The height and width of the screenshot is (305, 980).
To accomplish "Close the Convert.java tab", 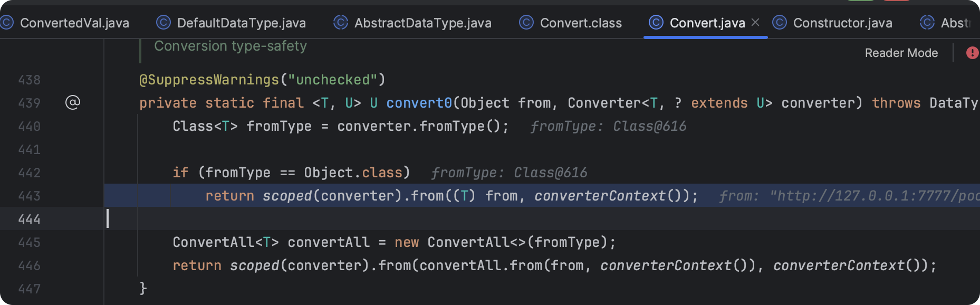I will pos(755,22).
